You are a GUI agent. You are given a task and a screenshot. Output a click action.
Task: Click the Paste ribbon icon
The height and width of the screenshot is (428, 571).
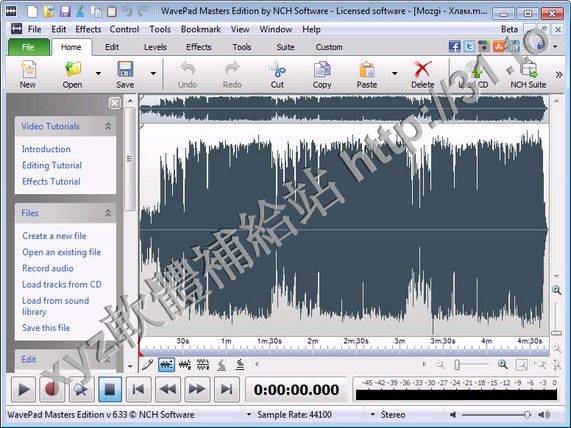point(367,69)
